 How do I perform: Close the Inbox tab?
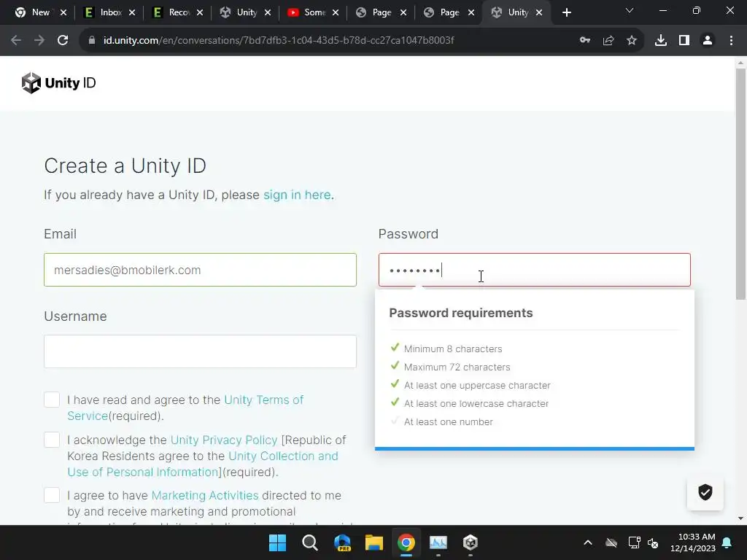132,12
